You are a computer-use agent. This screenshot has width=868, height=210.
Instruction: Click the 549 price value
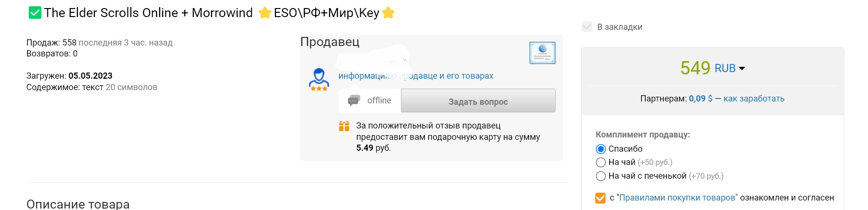click(695, 68)
